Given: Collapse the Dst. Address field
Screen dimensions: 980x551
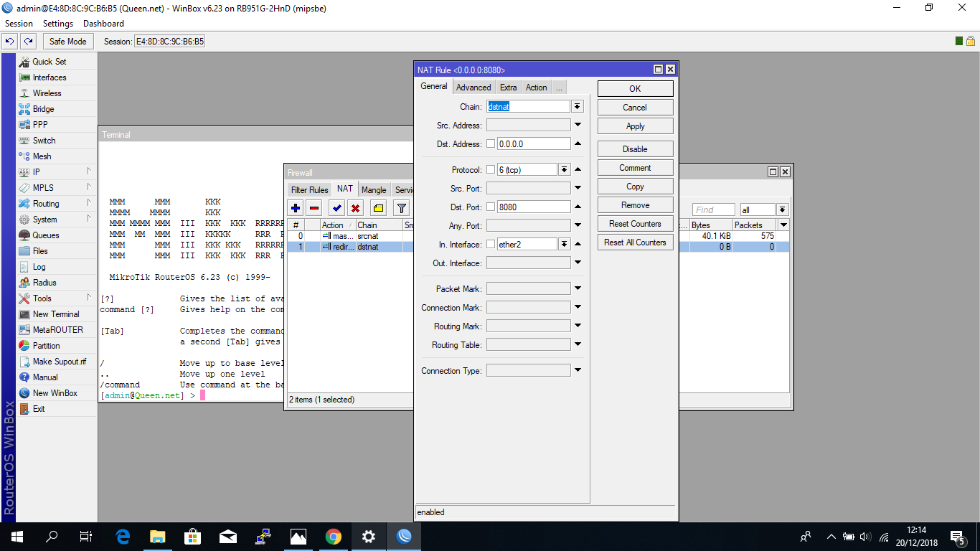Looking at the screenshot, I should point(578,143).
